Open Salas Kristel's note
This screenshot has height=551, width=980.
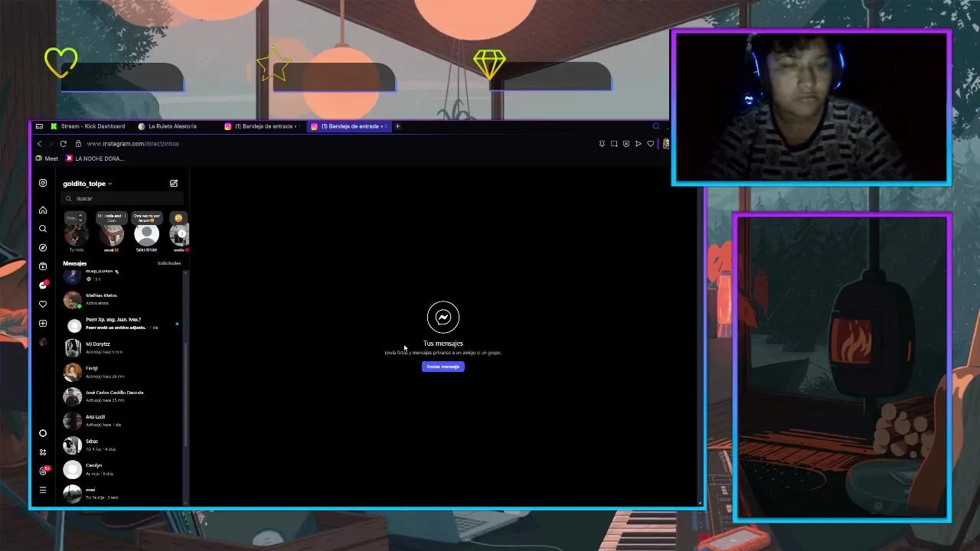coord(146,233)
